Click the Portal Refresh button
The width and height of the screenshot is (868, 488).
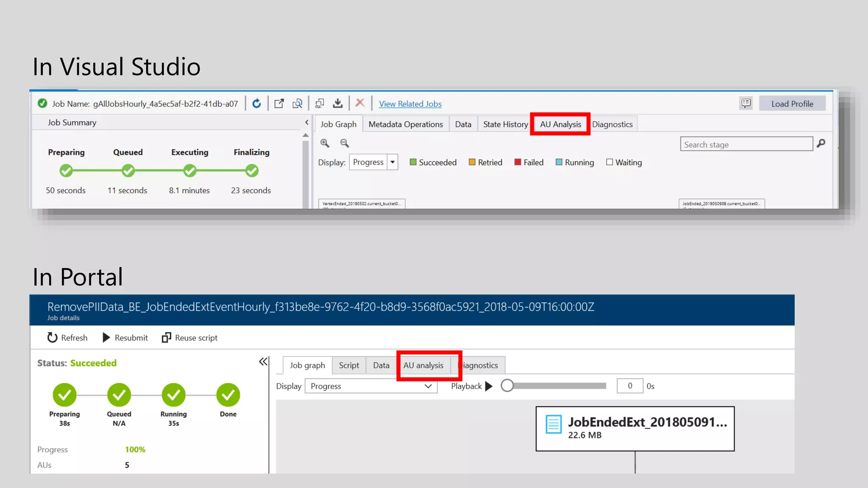pos(67,338)
